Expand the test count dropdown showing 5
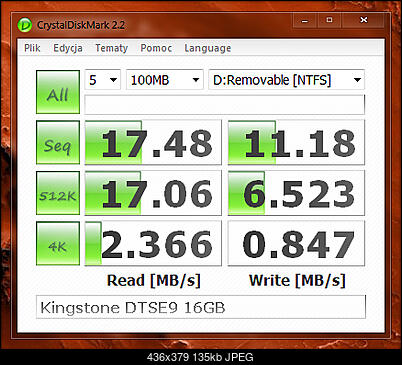Image resolution: width=402 pixels, height=365 pixels. (x=103, y=80)
